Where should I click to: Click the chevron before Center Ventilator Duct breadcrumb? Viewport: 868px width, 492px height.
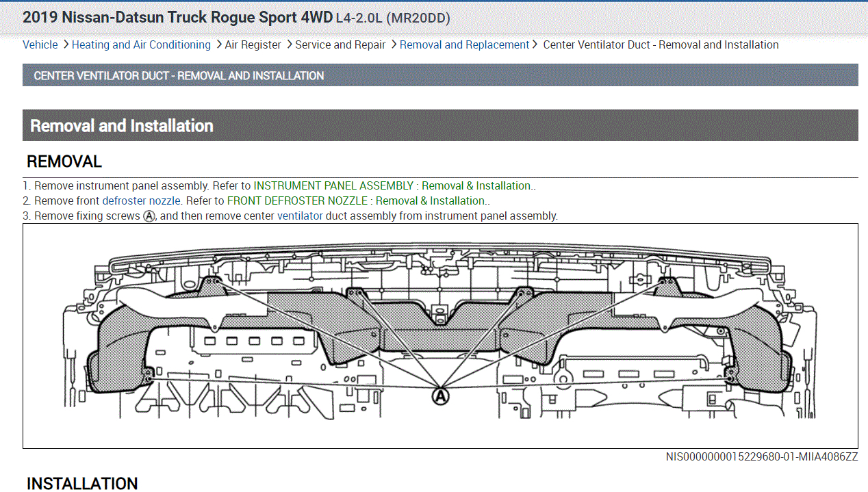pos(536,44)
